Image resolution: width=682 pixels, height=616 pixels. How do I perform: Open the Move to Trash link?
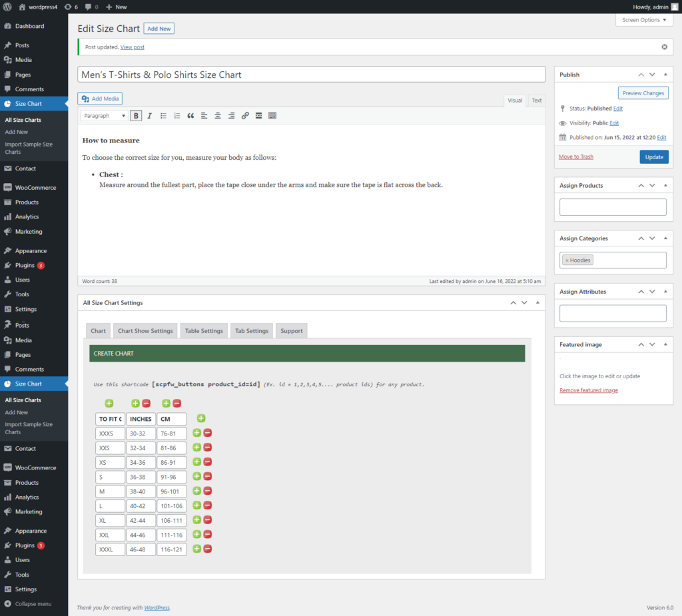576,156
